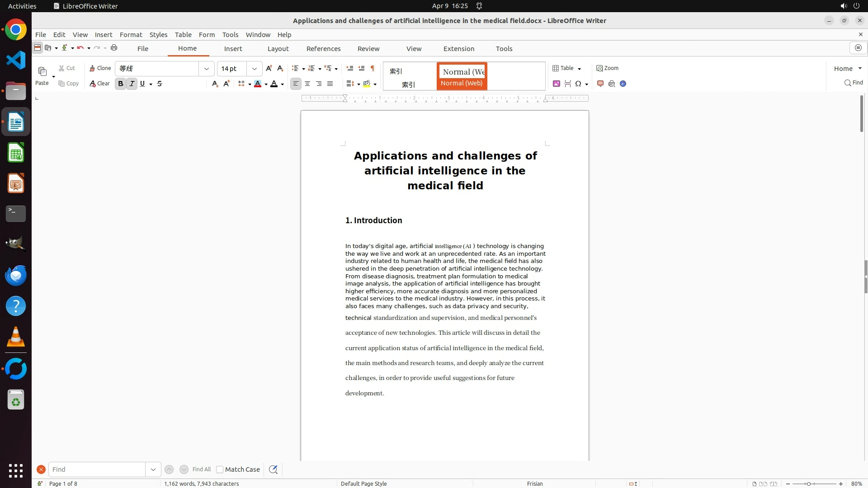Screen dimensions: 868x488
Task: Expand the Table dropdown arrow
Action: point(579,69)
